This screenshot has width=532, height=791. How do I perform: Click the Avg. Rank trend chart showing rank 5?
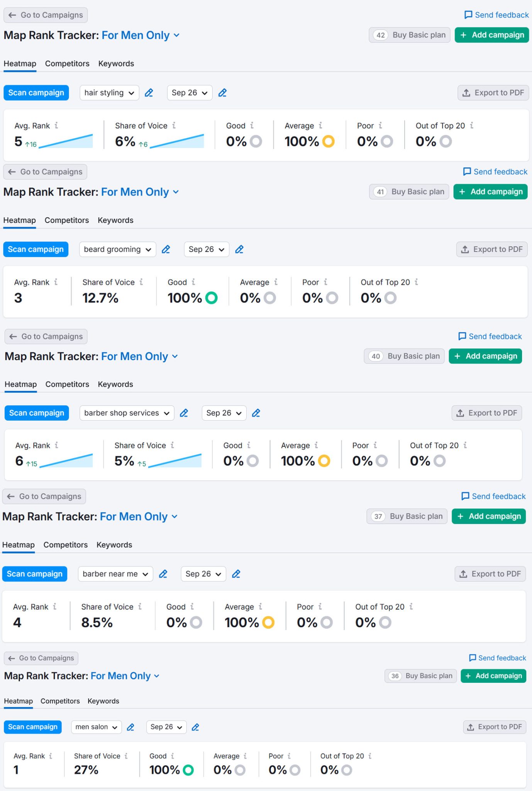pyautogui.click(x=66, y=141)
